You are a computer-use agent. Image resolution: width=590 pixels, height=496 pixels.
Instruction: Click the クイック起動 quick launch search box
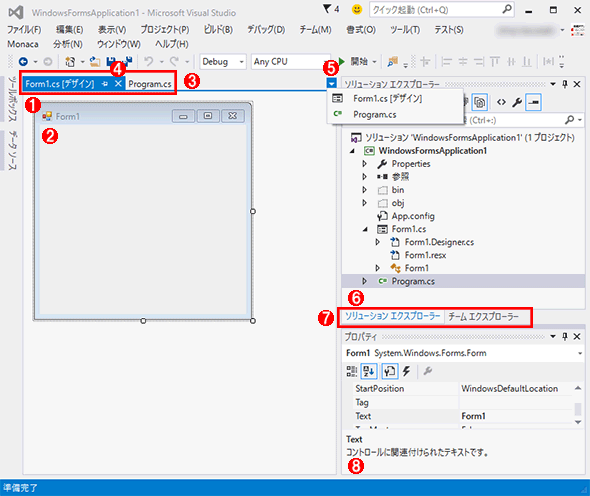pyautogui.click(x=442, y=10)
